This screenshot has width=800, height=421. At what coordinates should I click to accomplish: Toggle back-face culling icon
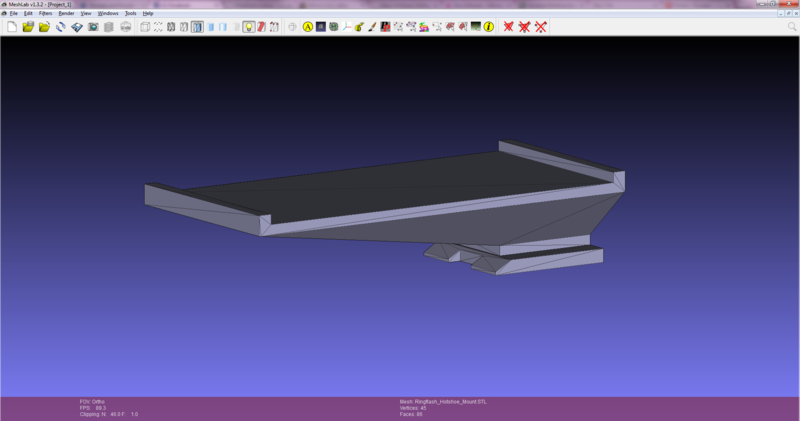274,27
